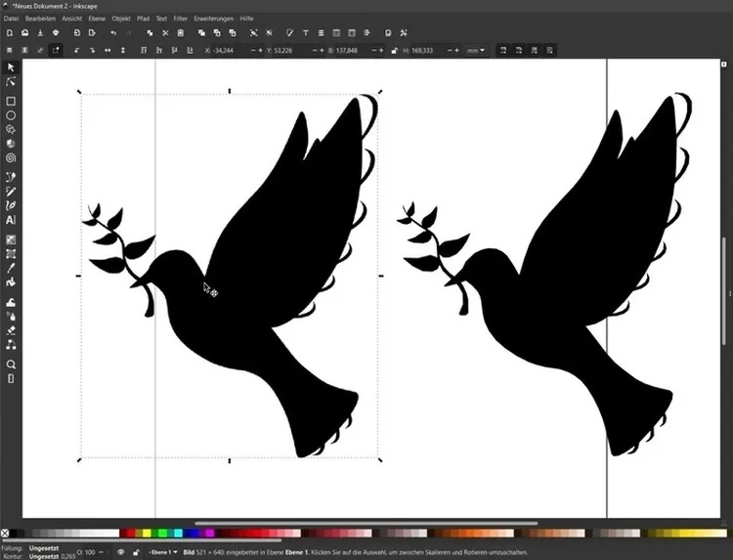733x560 pixels.
Task: Activate the Color Picker dropper tool
Action: tap(11, 268)
